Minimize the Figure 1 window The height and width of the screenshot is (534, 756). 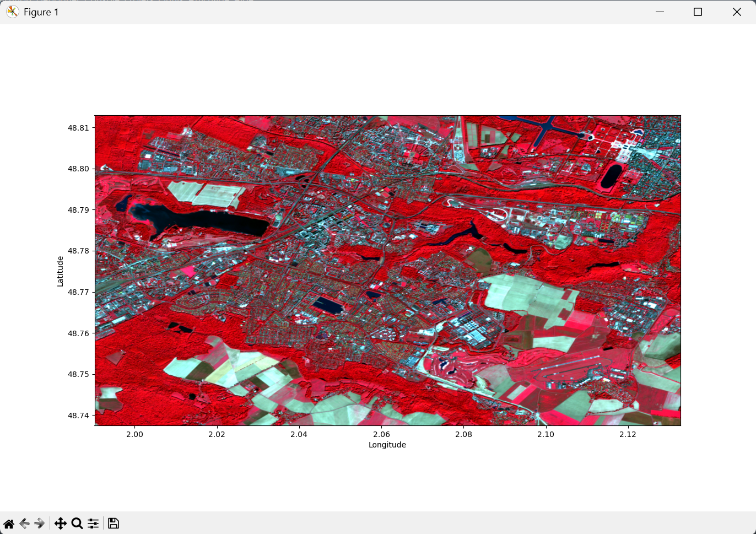660,12
